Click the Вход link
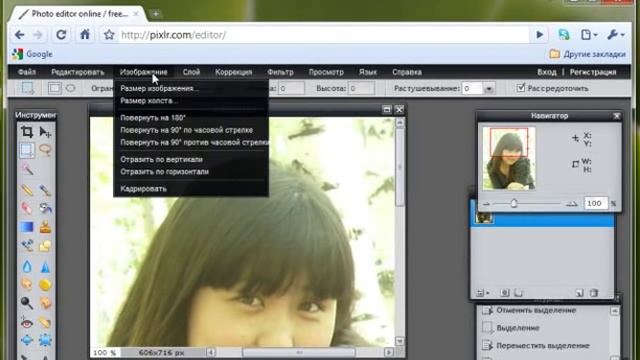 (x=547, y=72)
